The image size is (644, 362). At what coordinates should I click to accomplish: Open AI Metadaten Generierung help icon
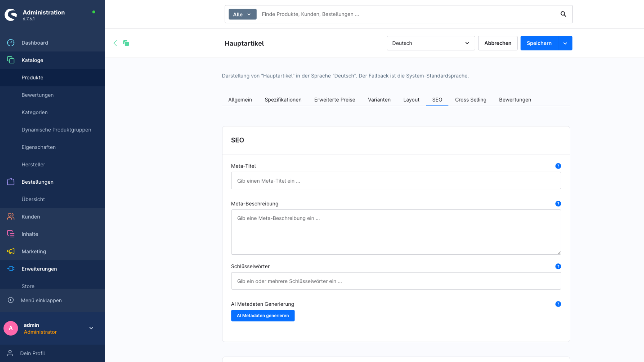[x=558, y=304]
